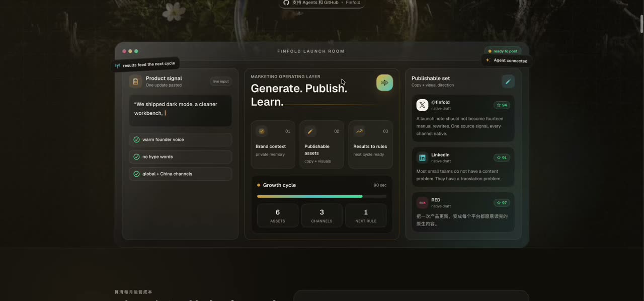Click the Growth cycle heading
Image resolution: width=644 pixels, height=301 pixels.
pyautogui.click(x=279, y=185)
